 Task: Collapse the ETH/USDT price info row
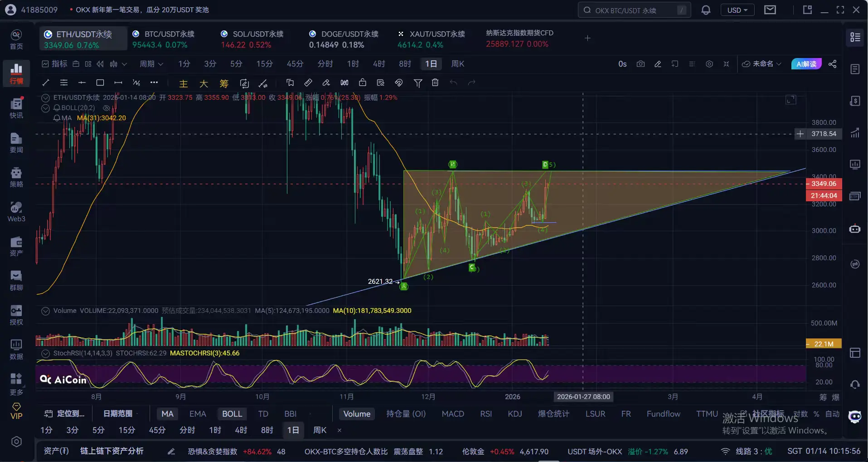tap(45, 97)
